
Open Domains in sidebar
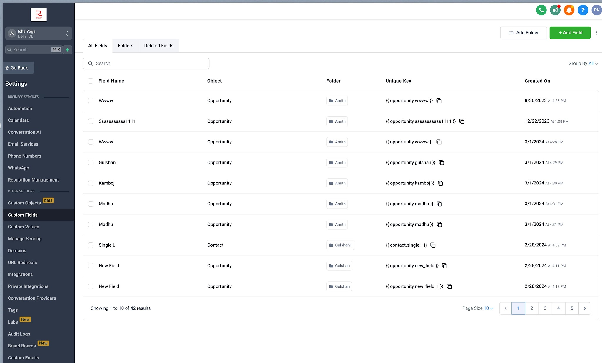pos(17,251)
